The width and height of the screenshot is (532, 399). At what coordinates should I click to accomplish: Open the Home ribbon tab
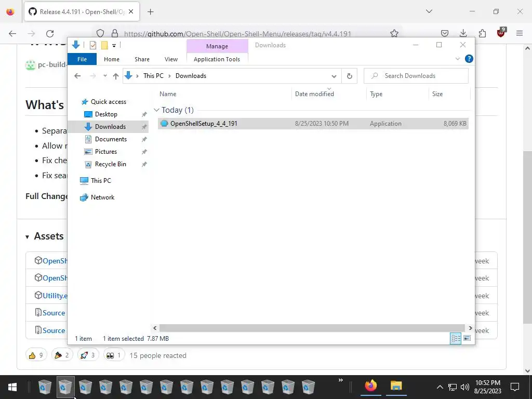(112, 59)
